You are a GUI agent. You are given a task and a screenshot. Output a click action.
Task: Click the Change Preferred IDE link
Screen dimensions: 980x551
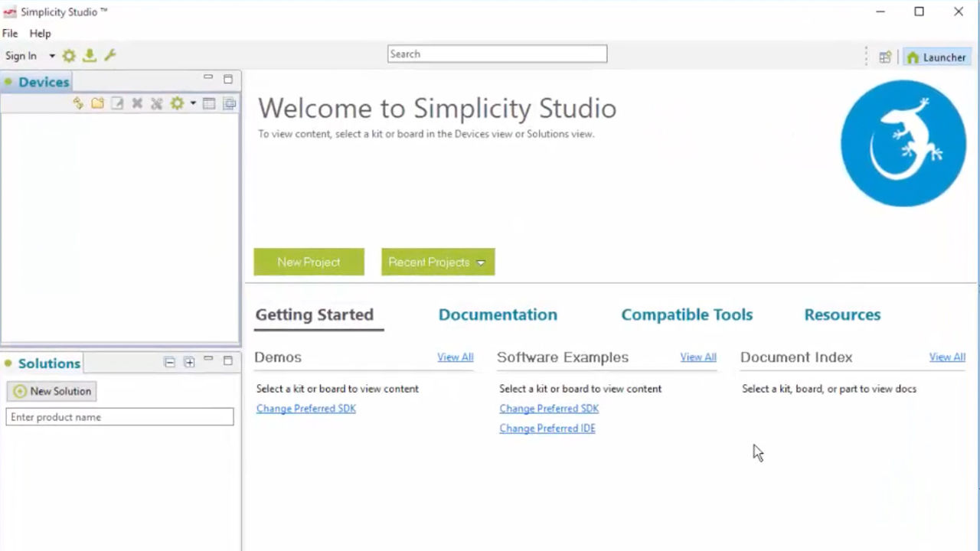547,429
